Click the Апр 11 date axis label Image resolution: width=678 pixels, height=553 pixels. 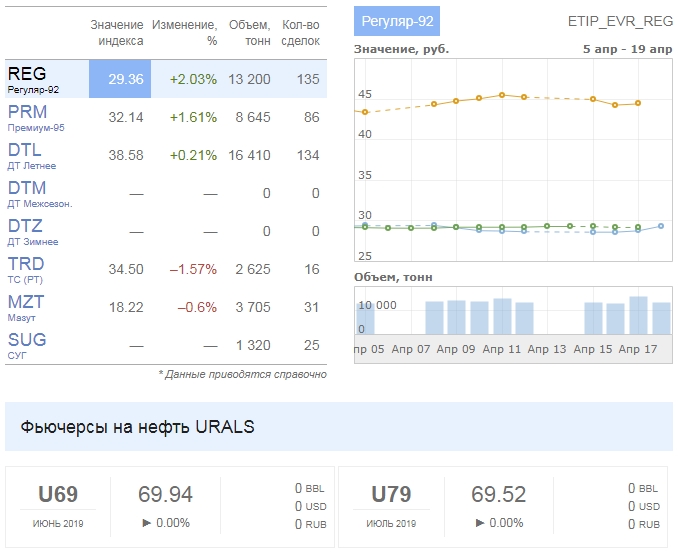coord(502,350)
